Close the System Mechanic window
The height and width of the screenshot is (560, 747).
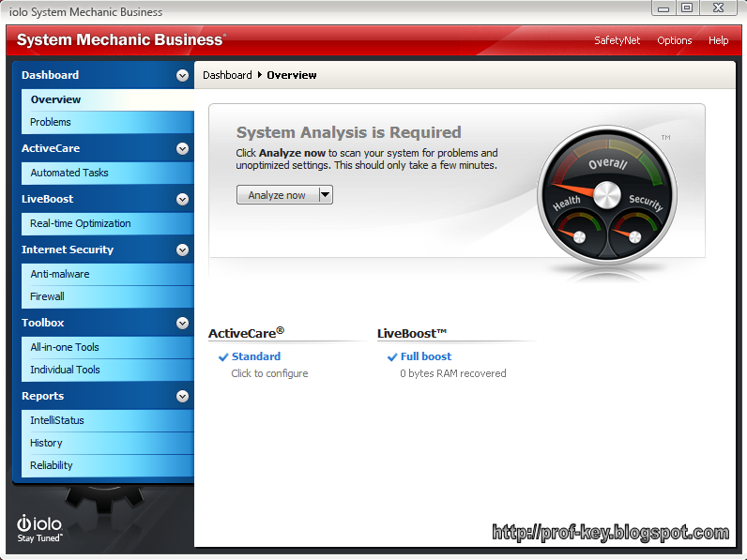(x=719, y=8)
